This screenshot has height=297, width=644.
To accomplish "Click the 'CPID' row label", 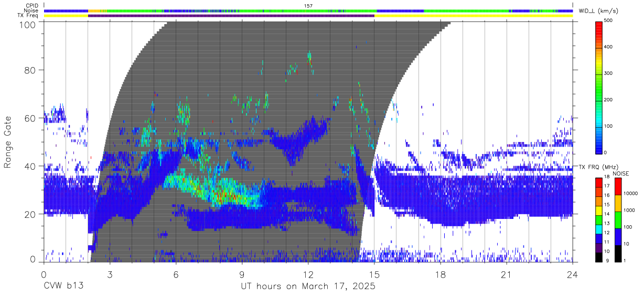I will pyautogui.click(x=33, y=5).
